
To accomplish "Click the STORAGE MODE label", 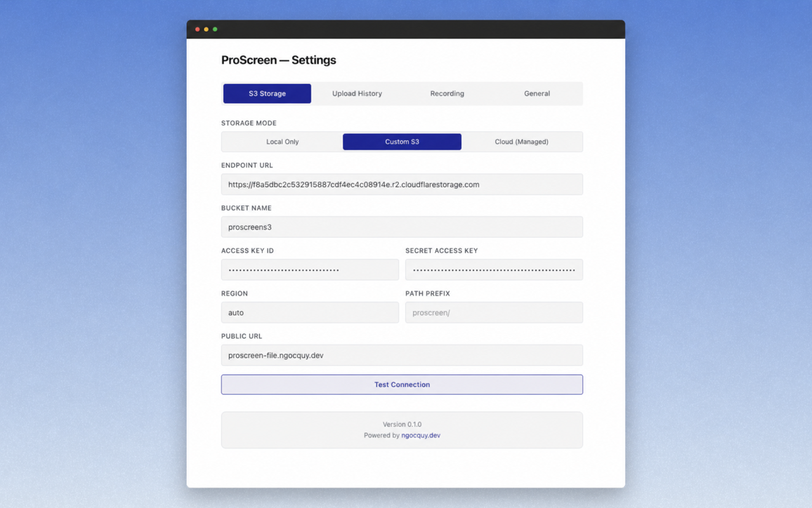I will 249,123.
